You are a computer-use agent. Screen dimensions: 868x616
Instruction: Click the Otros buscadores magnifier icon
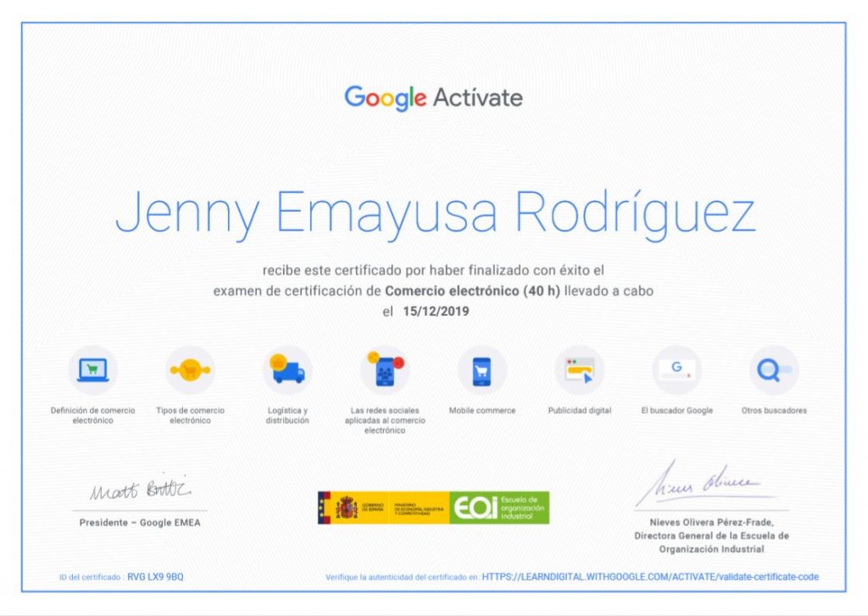[774, 370]
